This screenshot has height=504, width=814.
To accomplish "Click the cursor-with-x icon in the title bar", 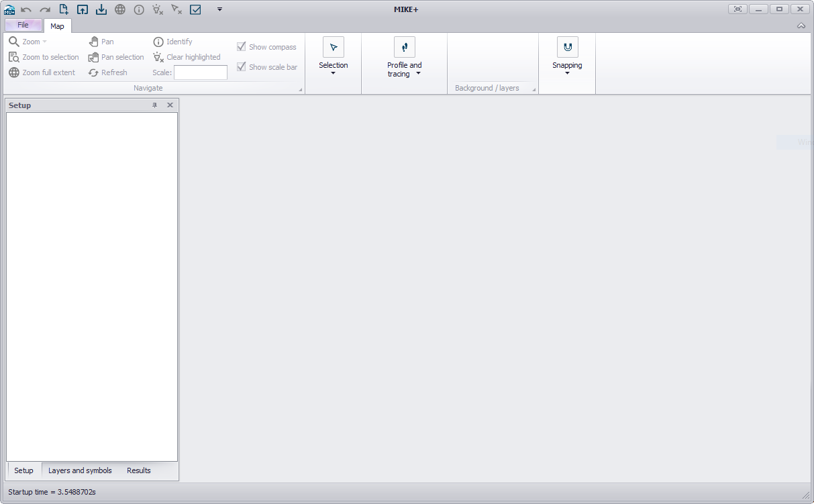I will pos(176,9).
